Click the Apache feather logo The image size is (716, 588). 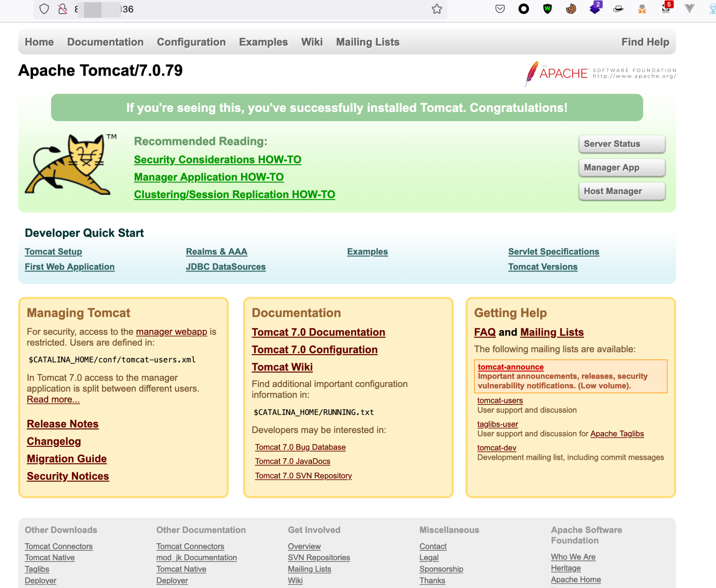pos(600,73)
